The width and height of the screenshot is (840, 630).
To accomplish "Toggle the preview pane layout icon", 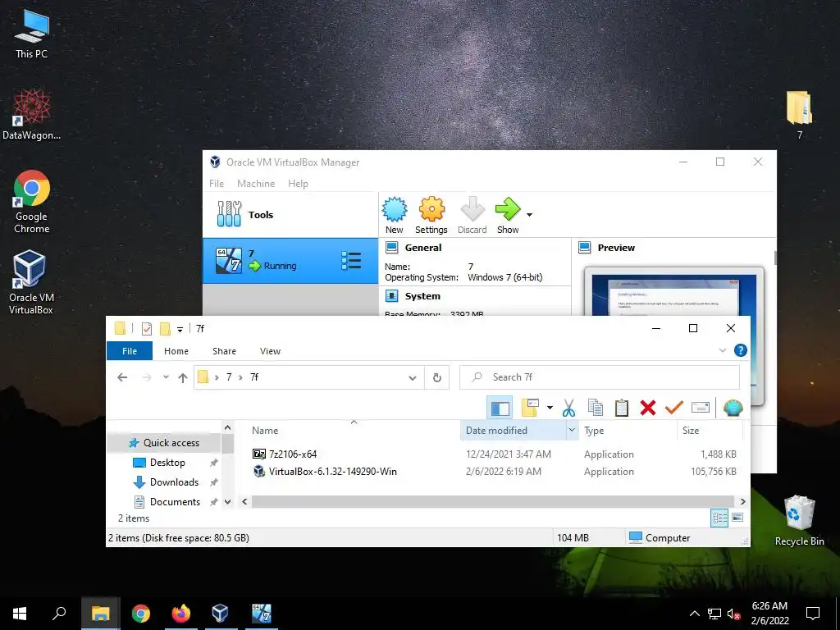I will 500,409.
